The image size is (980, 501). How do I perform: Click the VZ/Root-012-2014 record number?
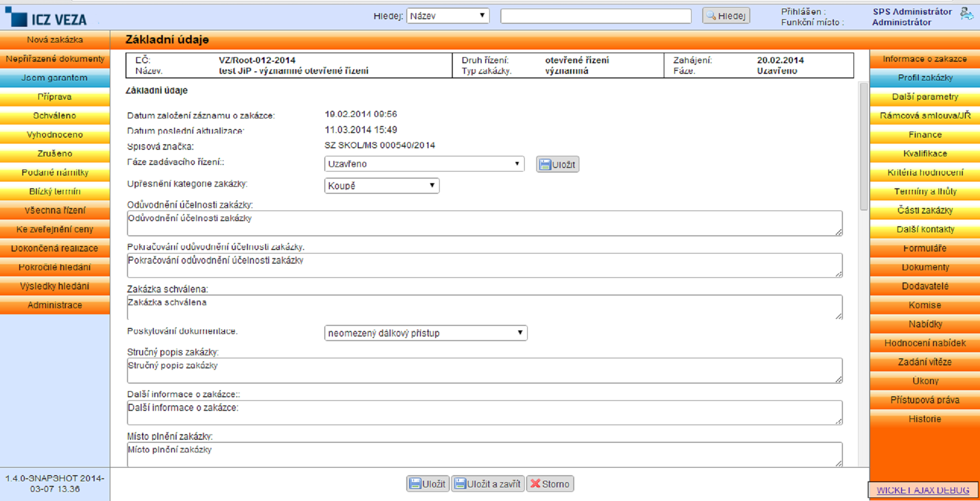[257, 60]
